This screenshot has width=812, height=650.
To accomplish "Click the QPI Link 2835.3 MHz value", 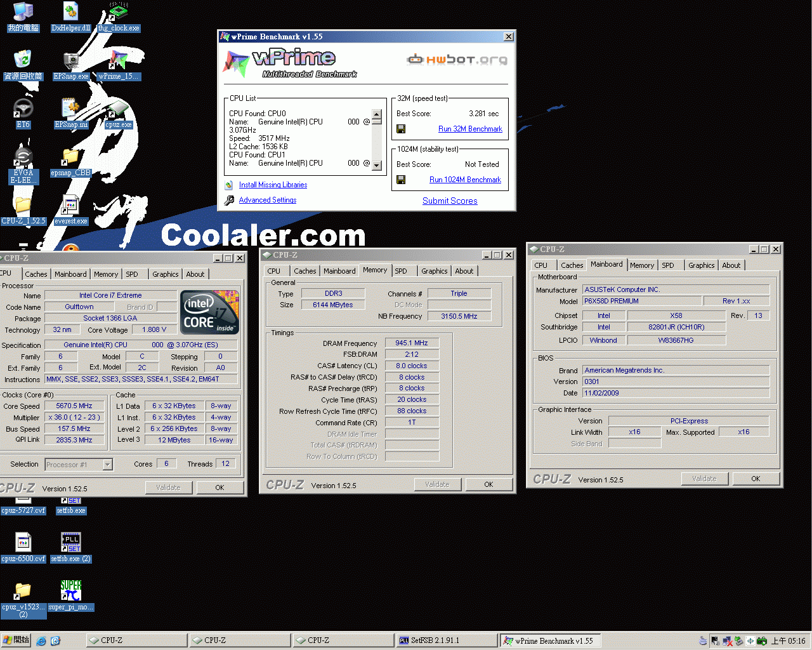I will (x=74, y=440).
